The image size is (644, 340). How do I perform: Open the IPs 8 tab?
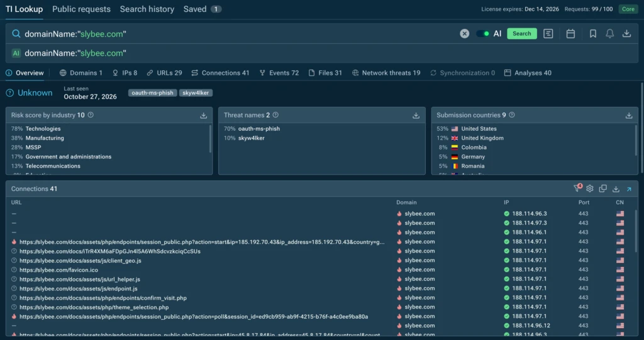125,73
